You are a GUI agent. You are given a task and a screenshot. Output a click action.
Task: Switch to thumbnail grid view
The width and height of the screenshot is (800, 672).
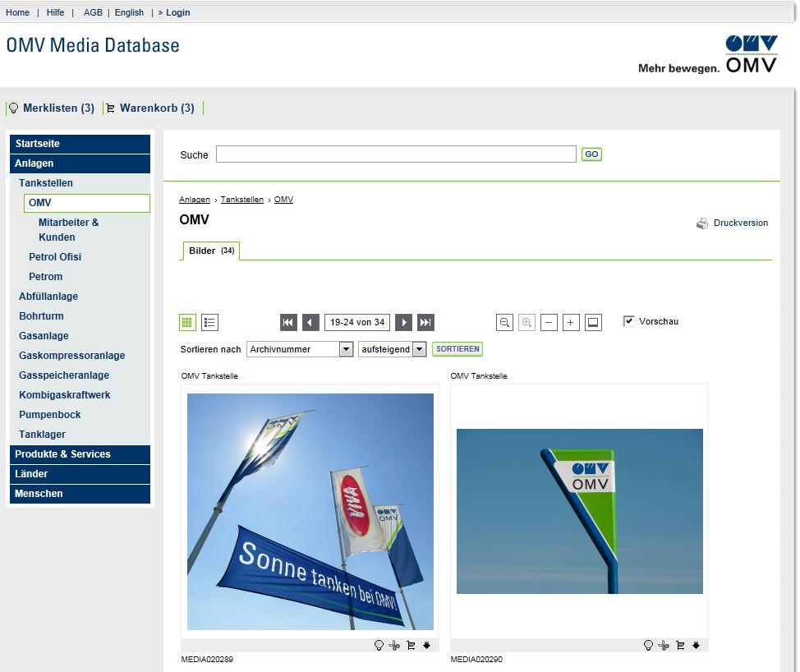(187, 323)
